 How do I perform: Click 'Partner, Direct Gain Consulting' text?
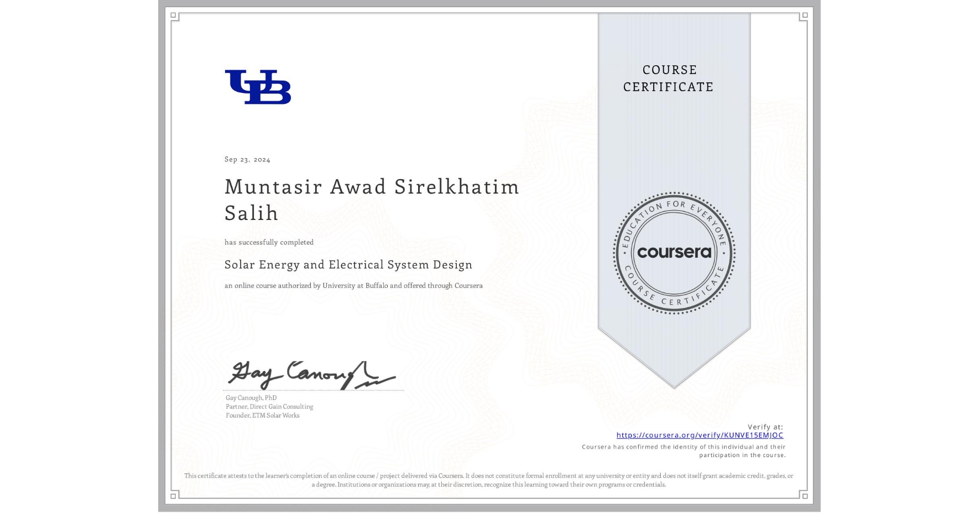pyautogui.click(x=269, y=407)
